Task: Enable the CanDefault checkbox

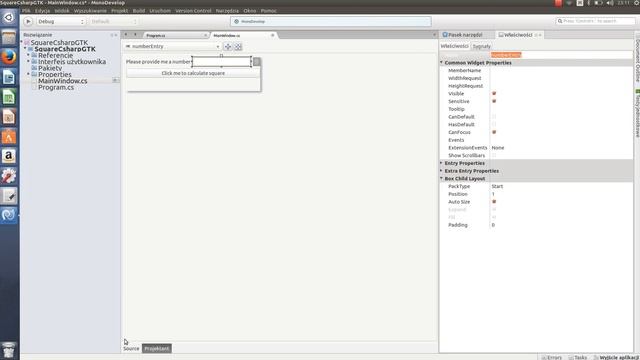Action: tap(494, 117)
